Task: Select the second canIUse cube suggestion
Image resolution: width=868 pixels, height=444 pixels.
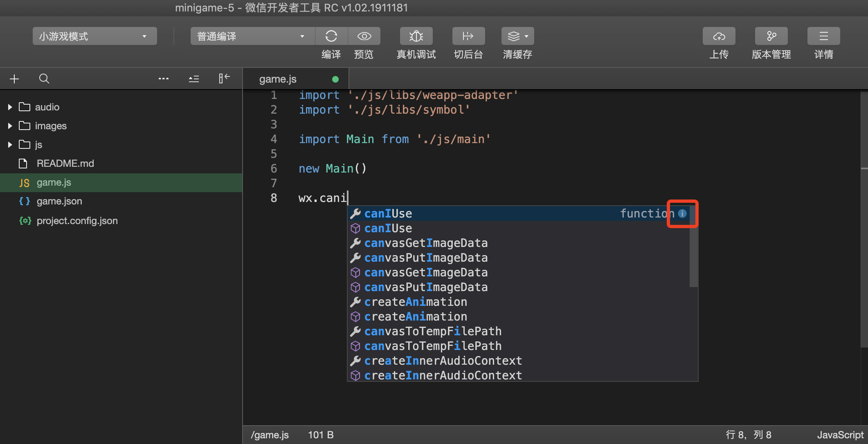Action: [x=518, y=228]
